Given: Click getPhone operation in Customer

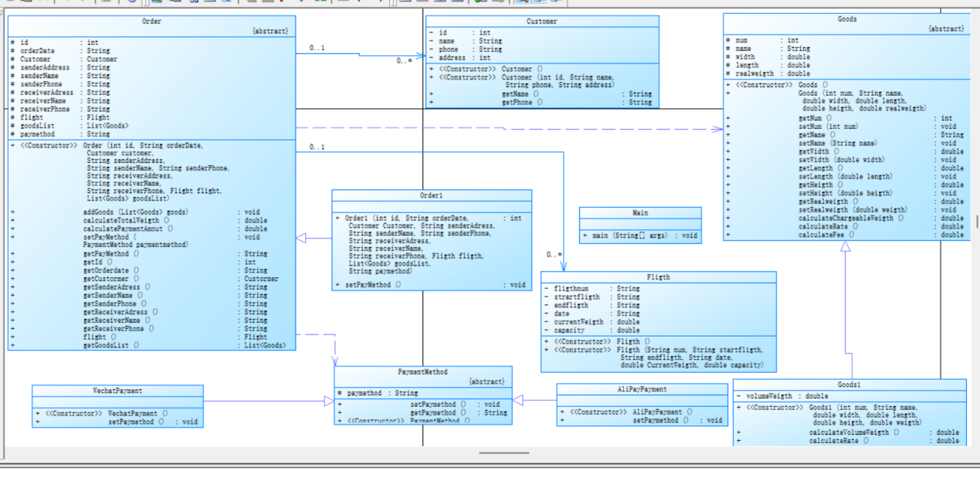Looking at the screenshot, I should (x=541, y=102).
